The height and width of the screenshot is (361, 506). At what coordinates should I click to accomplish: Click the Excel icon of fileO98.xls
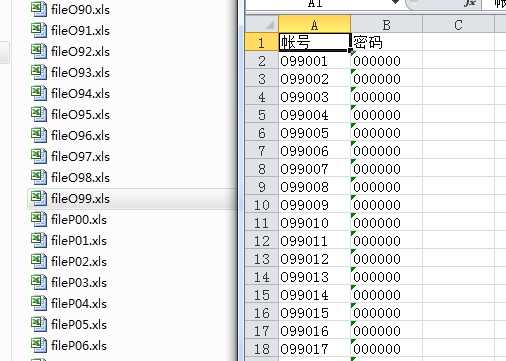39,177
